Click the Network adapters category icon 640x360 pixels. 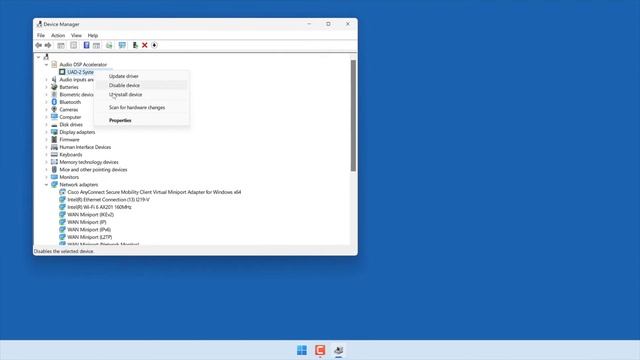coord(54,184)
